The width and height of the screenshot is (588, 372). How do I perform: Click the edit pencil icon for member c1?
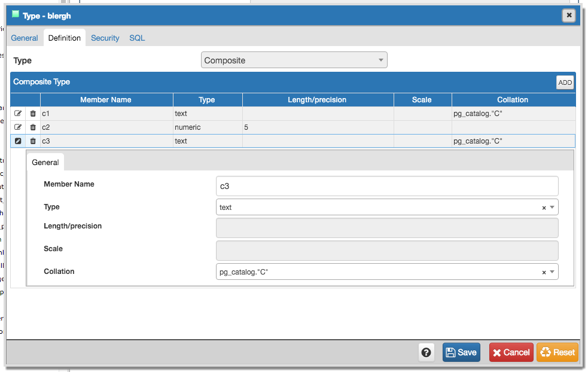click(x=18, y=113)
